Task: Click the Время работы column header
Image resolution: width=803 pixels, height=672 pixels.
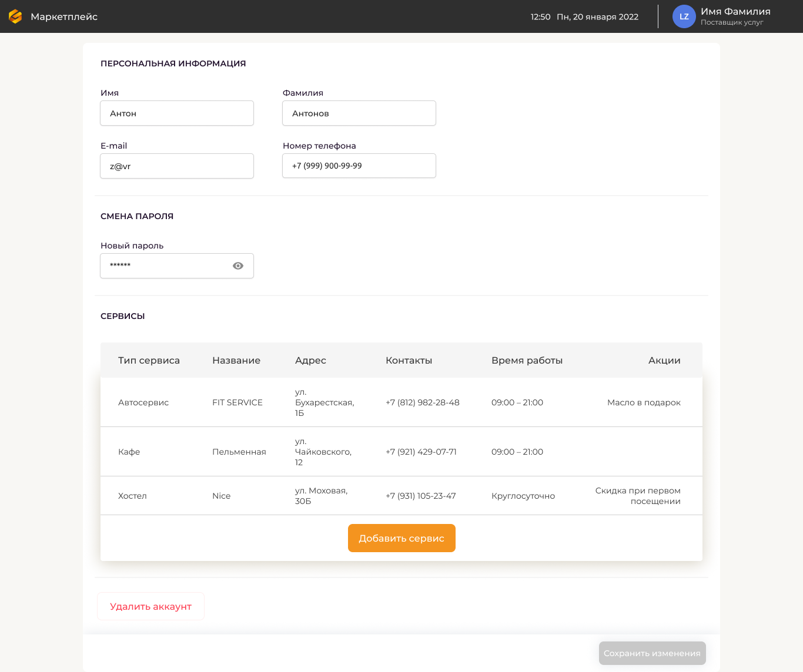Action: [527, 361]
